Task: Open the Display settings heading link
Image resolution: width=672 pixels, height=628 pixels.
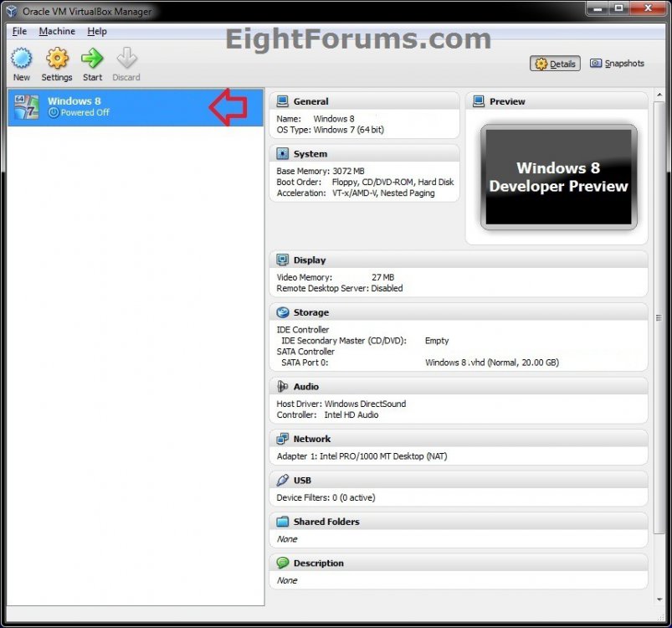Action: (310, 260)
